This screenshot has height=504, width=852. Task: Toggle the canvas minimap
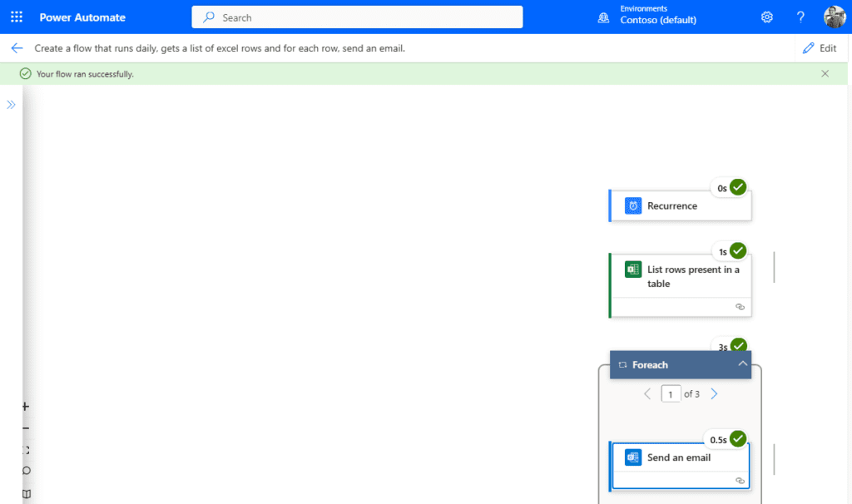[26, 493]
